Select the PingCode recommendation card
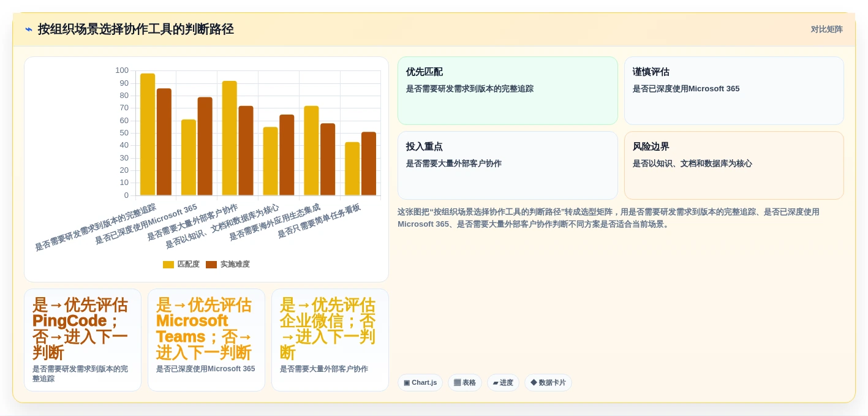 click(x=83, y=340)
